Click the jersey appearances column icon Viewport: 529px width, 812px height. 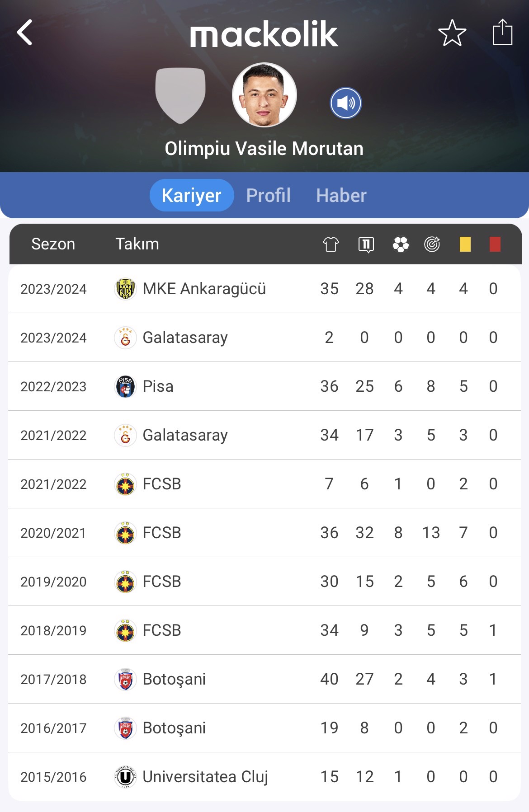[331, 244]
